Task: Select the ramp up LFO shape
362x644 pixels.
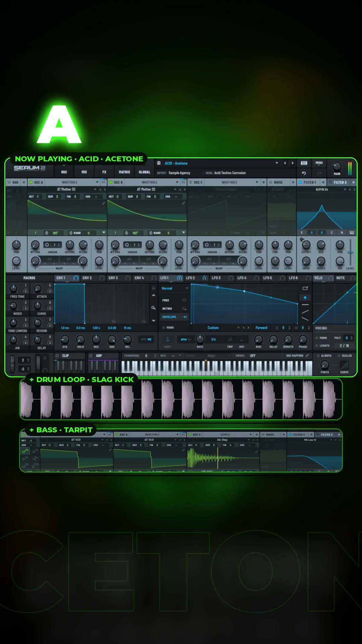Action: [305, 312]
